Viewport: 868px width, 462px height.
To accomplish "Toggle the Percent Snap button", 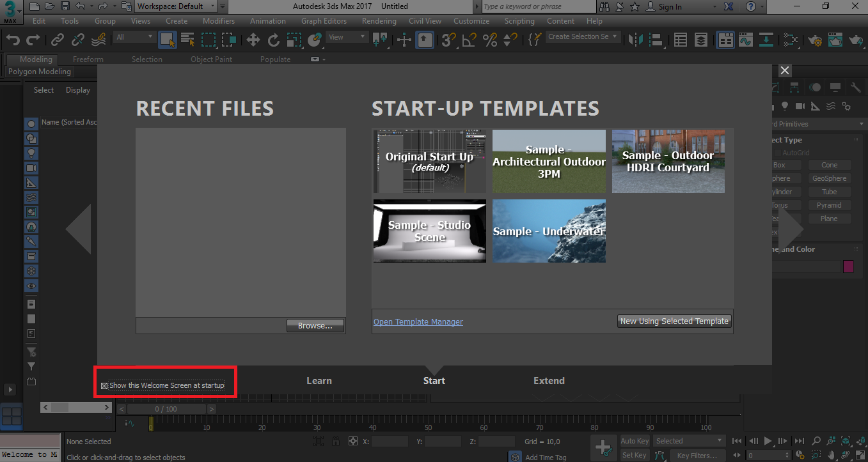I will [490, 40].
